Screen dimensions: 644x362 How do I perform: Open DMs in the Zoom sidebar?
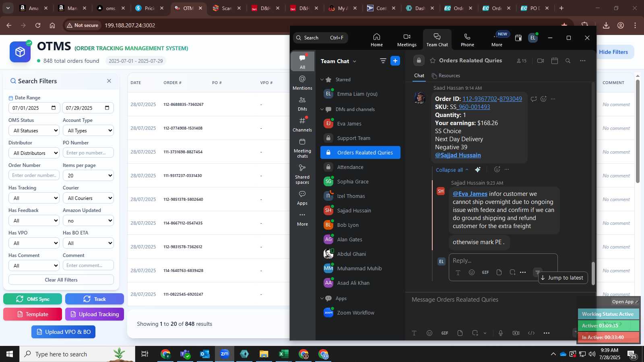tap(302, 103)
